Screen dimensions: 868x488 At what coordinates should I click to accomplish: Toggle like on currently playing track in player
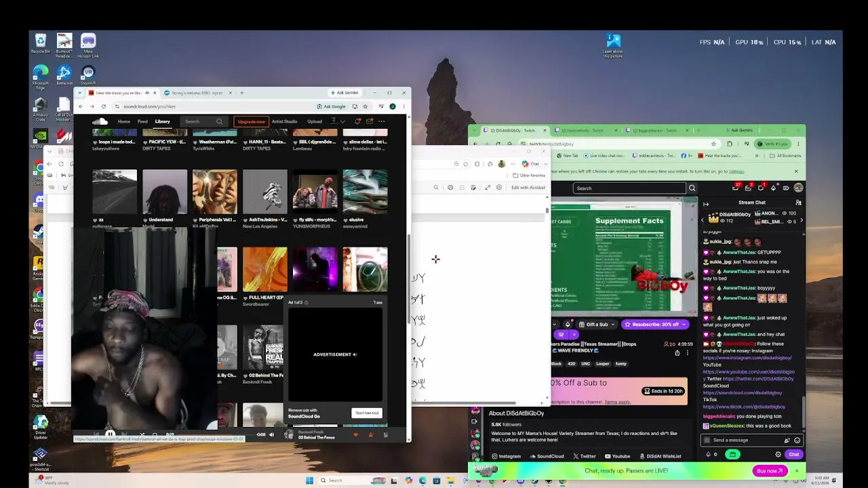click(x=356, y=435)
